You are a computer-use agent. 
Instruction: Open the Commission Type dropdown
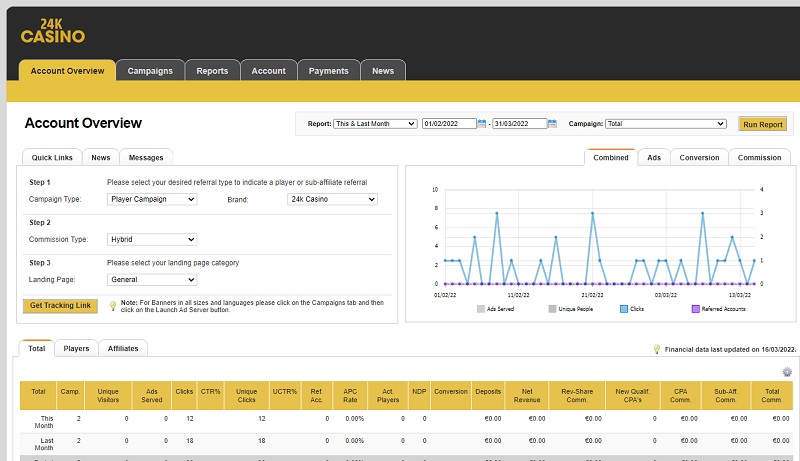152,240
